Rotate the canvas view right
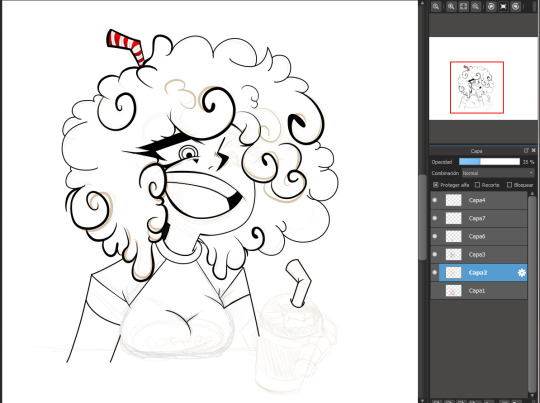540x403 pixels. pyautogui.click(x=516, y=6)
